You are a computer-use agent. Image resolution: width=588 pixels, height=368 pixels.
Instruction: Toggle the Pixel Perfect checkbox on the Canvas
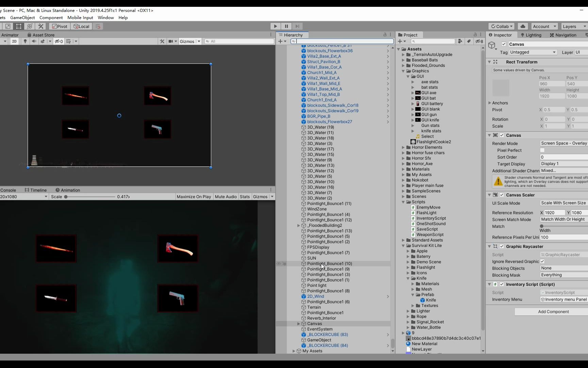[x=542, y=150]
